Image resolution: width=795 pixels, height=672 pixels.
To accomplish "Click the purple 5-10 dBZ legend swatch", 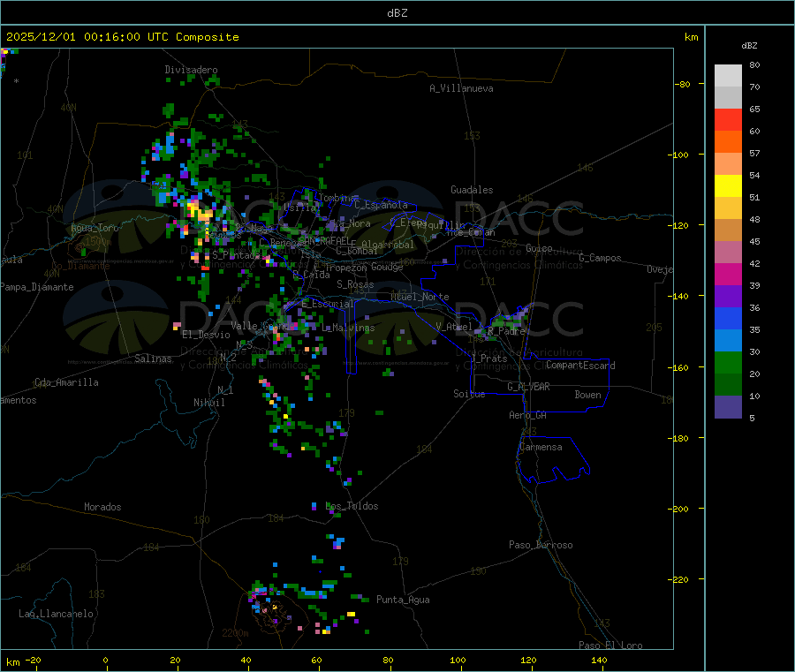I will click(x=728, y=407).
